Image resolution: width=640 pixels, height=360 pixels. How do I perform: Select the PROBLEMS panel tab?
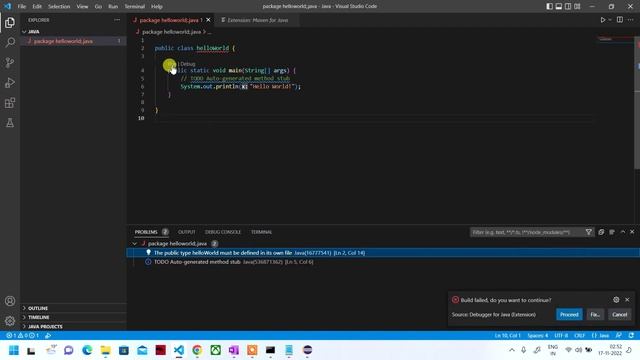pos(146,232)
